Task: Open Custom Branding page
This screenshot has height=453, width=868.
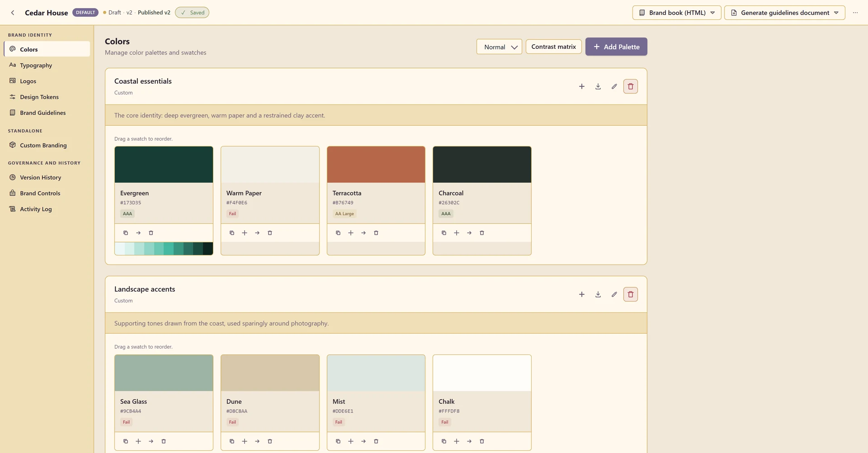Action: [47, 145]
